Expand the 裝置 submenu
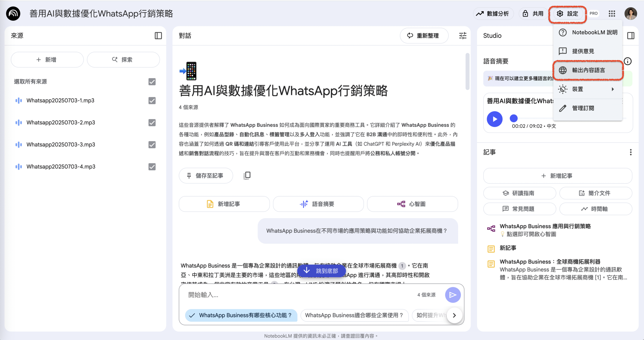This screenshot has height=340, width=644. 588,89
